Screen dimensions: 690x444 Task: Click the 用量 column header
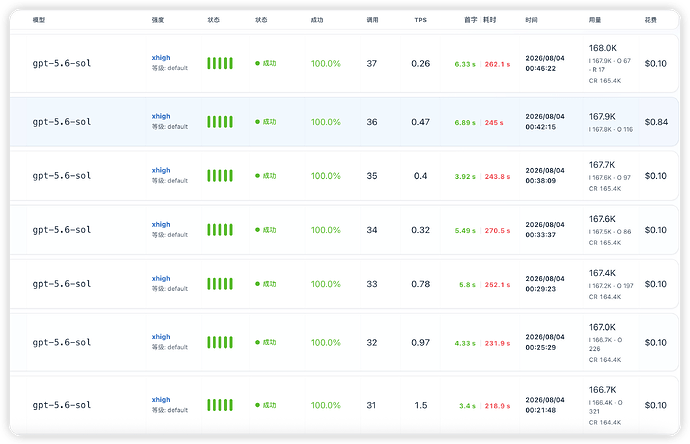pyautogui.click(x=595, y=20)
